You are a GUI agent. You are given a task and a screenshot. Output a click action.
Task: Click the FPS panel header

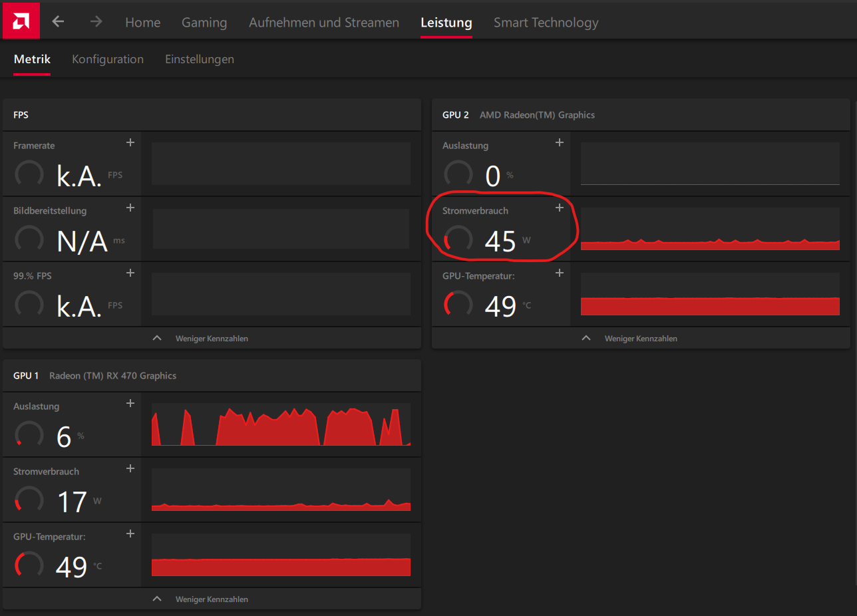pyautogui.click(x=212, y=115)
